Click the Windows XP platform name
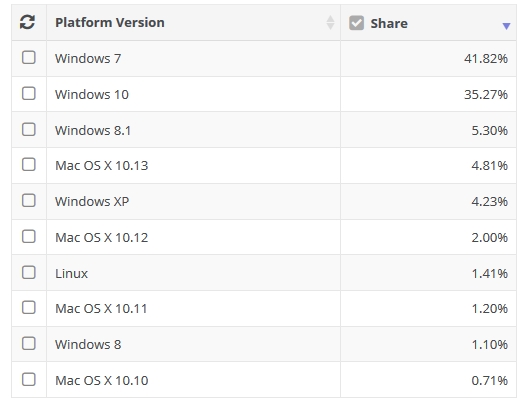Viewport: 528px width, 403px height. (92, 201)
